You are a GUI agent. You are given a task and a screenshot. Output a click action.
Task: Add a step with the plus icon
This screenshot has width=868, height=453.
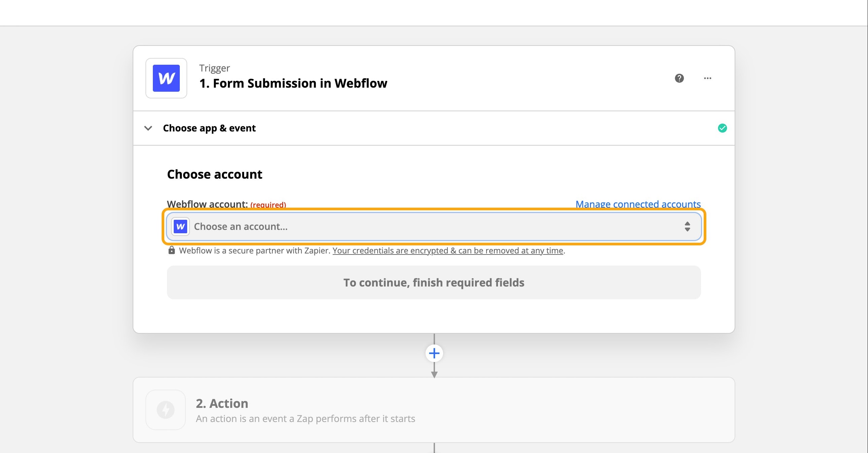[434, 353]
